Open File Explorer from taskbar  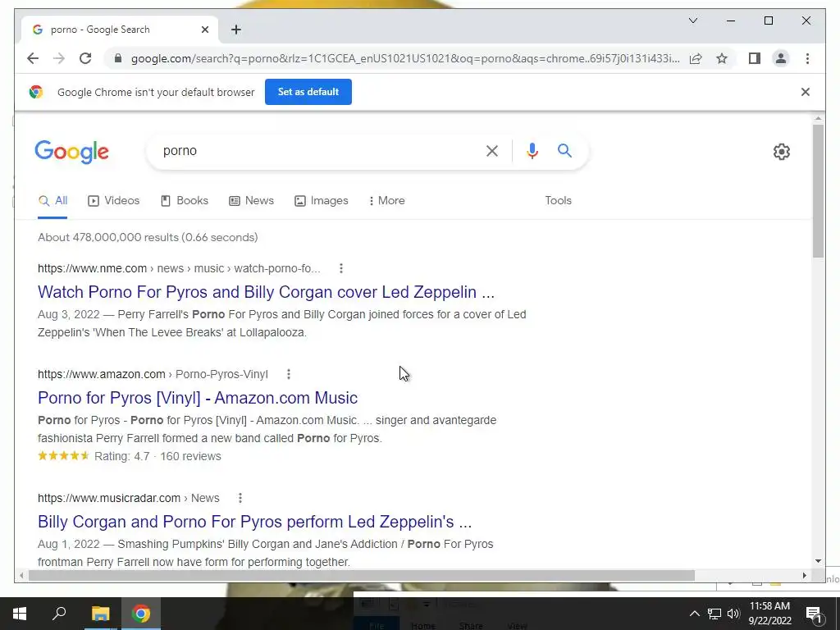tap(100, 614)
